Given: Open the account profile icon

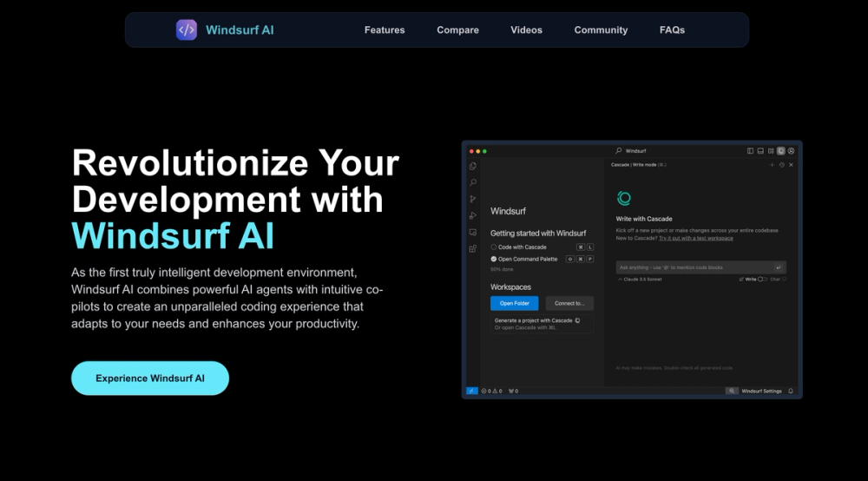Looking at the screenshot, I should coord(791,150).
